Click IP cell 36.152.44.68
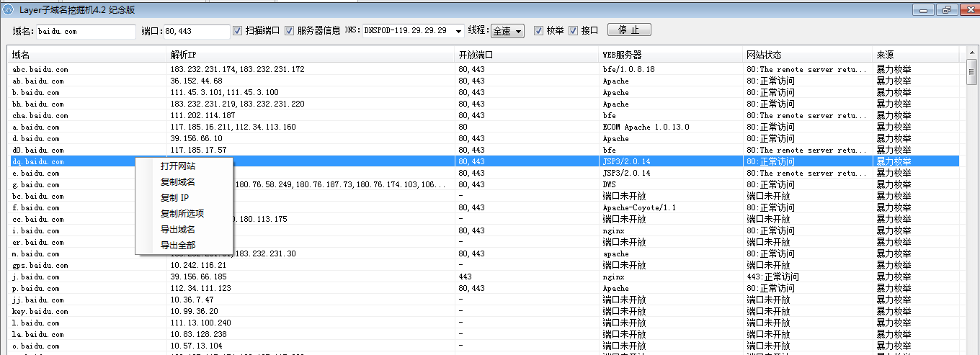 point(197,81)
